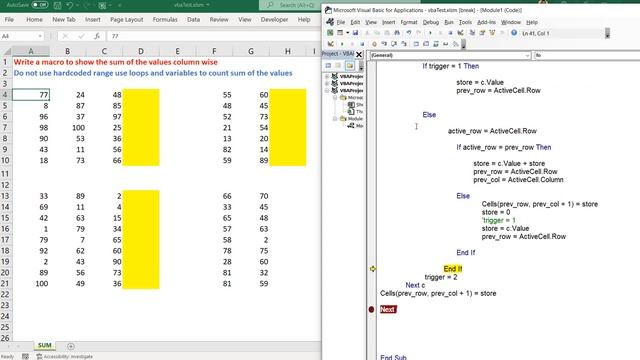Collapse the third VBAProject node
Image resolution: width=640 pixels, height=360 pixels.
(x=327, y=90)
